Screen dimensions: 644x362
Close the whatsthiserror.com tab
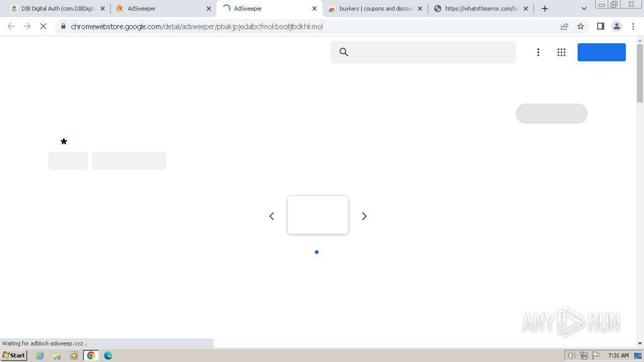tap(526, 9)
